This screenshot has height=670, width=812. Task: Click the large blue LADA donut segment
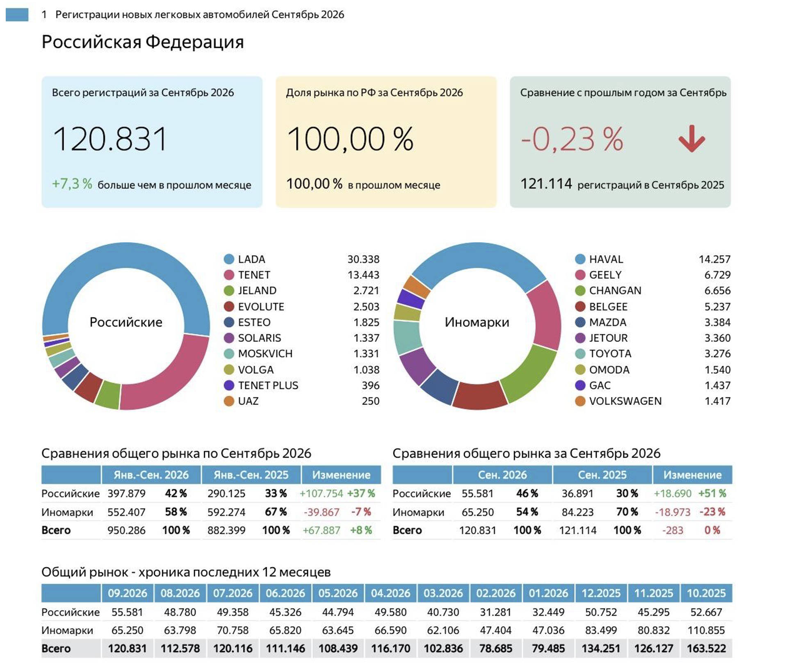point(126,256)
